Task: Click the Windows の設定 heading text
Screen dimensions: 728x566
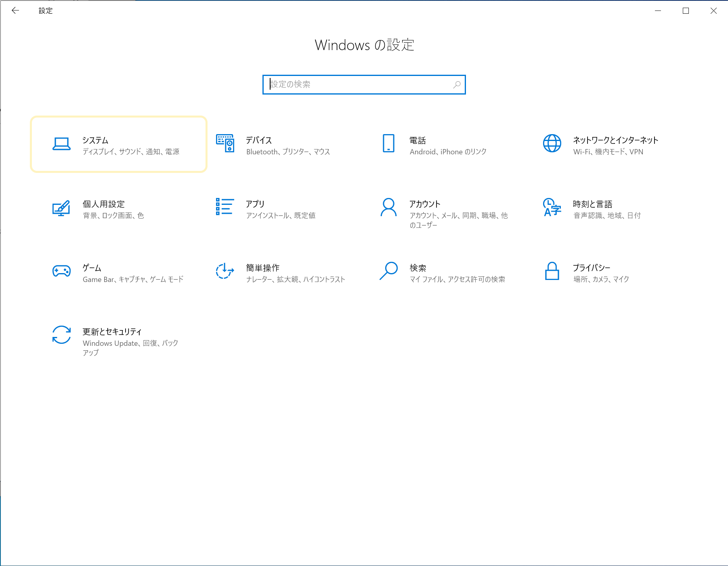Action: (x=364, y=45)
